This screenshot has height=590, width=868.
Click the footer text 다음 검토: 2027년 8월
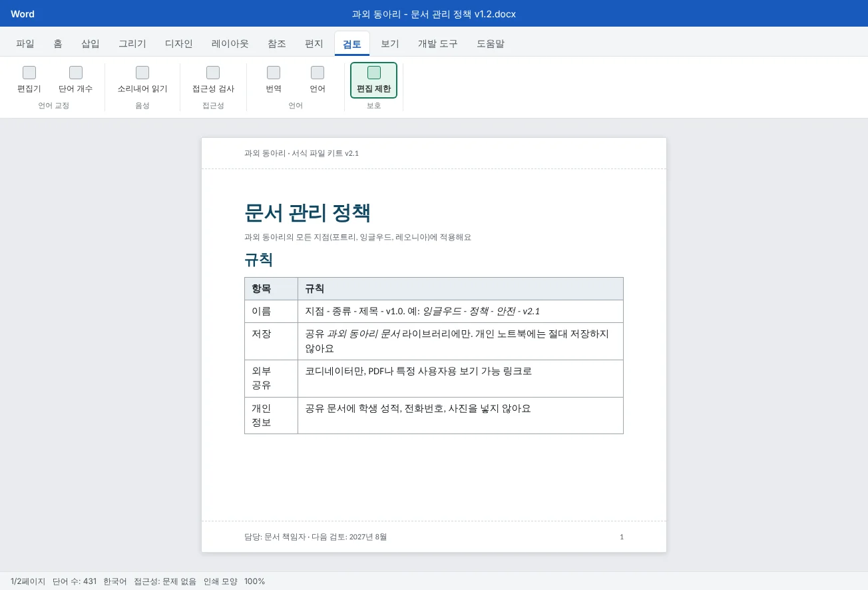pyautogui.click(x=349, y=537)
